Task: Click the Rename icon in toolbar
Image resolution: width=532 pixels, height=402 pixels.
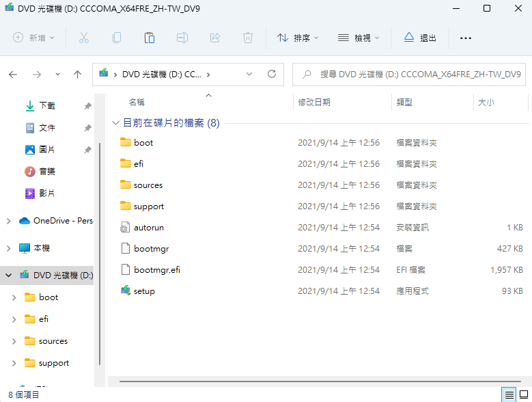Action: pyautogui.click(x=182, y=38)
